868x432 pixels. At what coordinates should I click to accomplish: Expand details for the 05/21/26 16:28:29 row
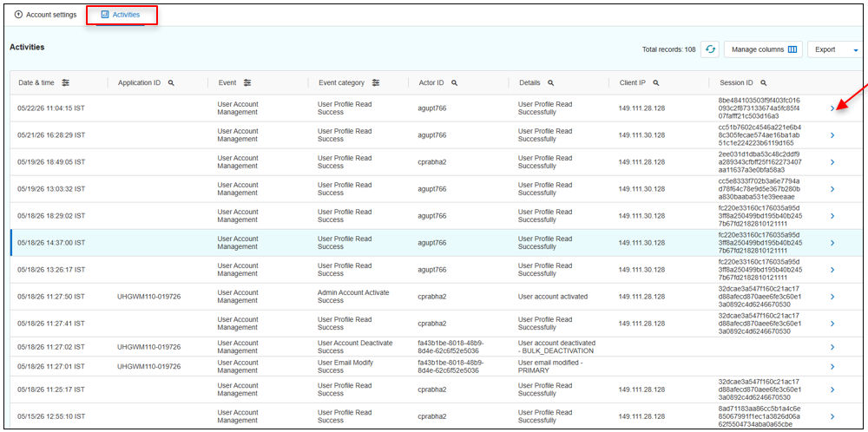832,135
